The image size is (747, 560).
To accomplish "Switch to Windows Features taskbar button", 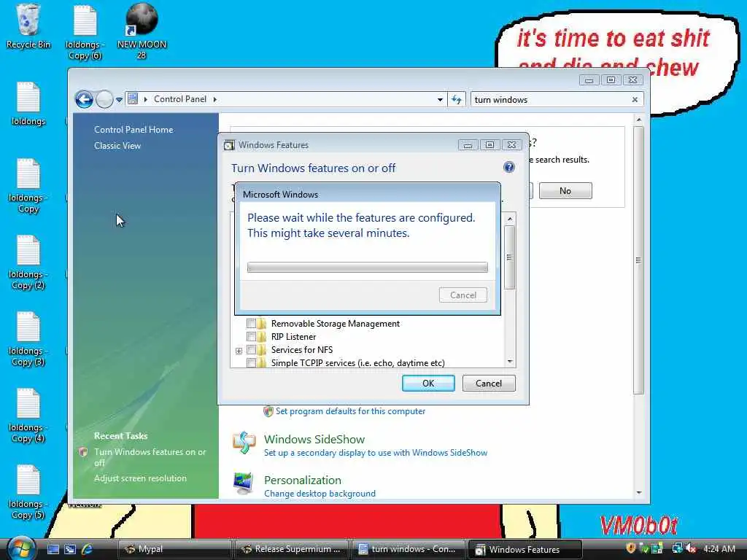I will pyautogui.click(x=525, y=549).
